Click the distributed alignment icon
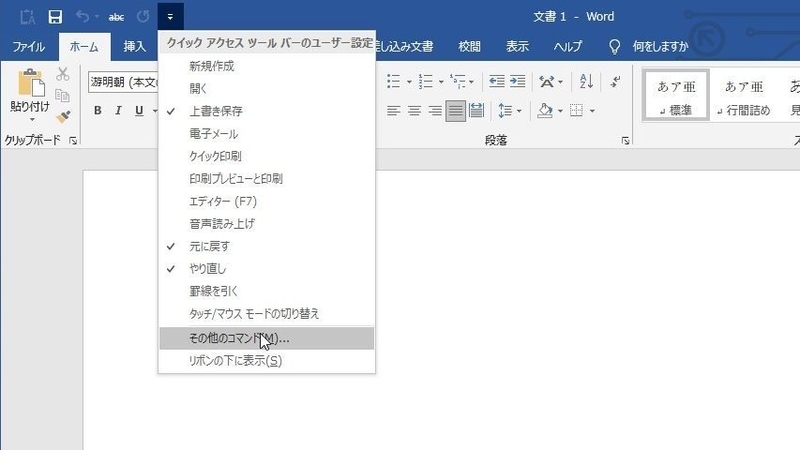 coord(476,111)
